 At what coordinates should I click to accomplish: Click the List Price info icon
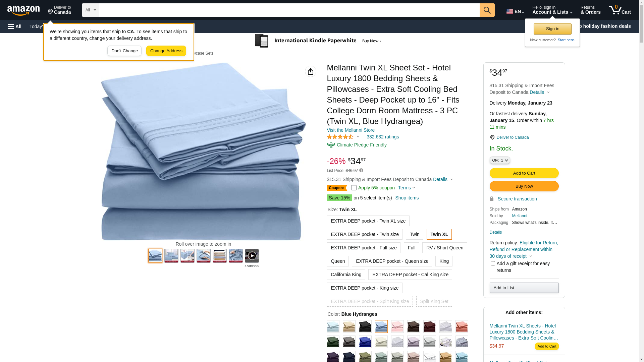pos(361,170)
